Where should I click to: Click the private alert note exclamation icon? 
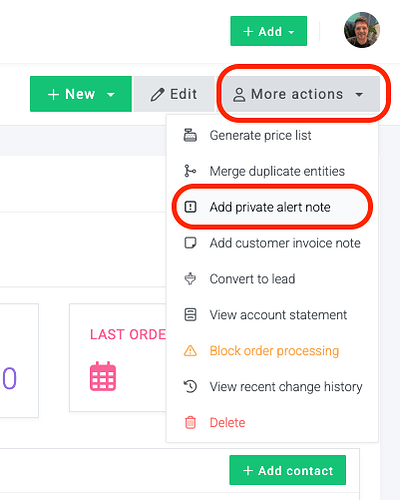point(190,207)
